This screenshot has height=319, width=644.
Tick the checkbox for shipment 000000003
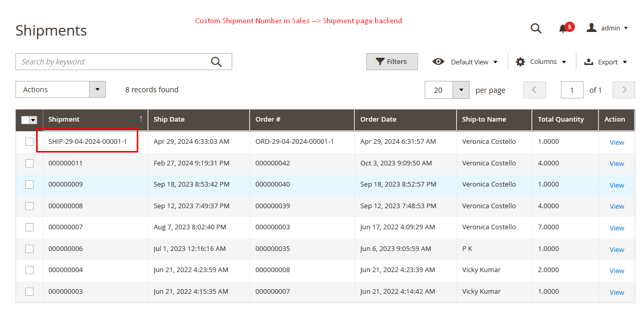[29, 292]
